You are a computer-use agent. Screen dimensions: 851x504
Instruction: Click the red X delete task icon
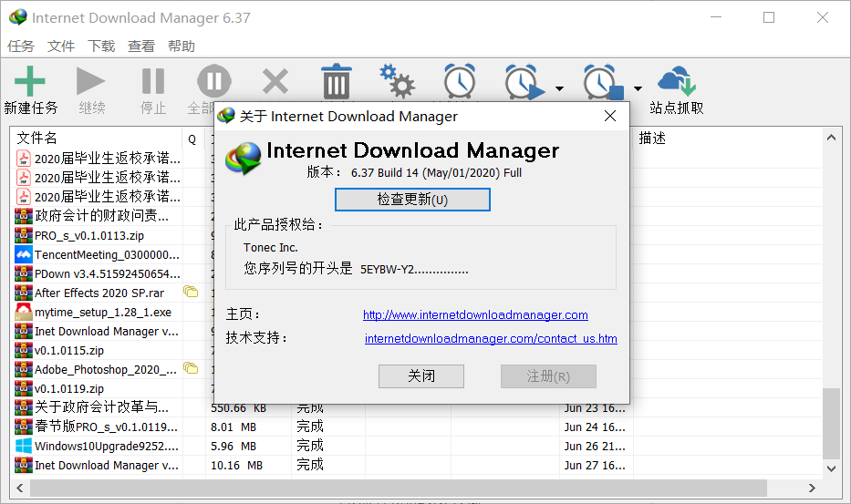[x=275, y=82]
